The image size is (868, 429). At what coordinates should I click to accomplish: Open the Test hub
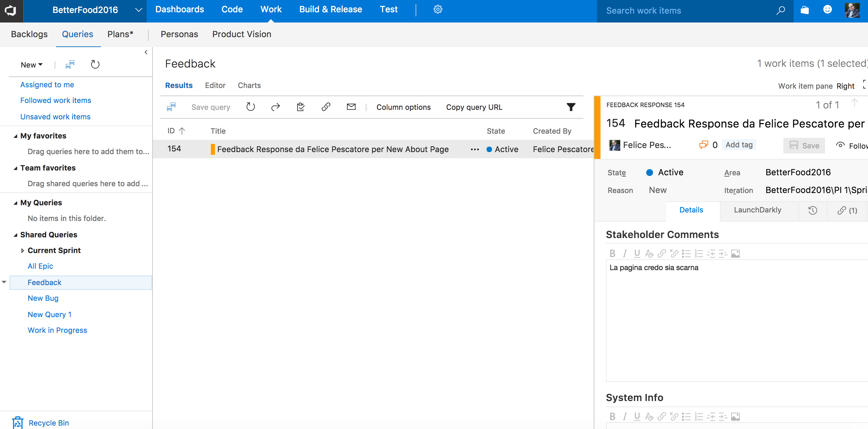click(x=389, y=10)
